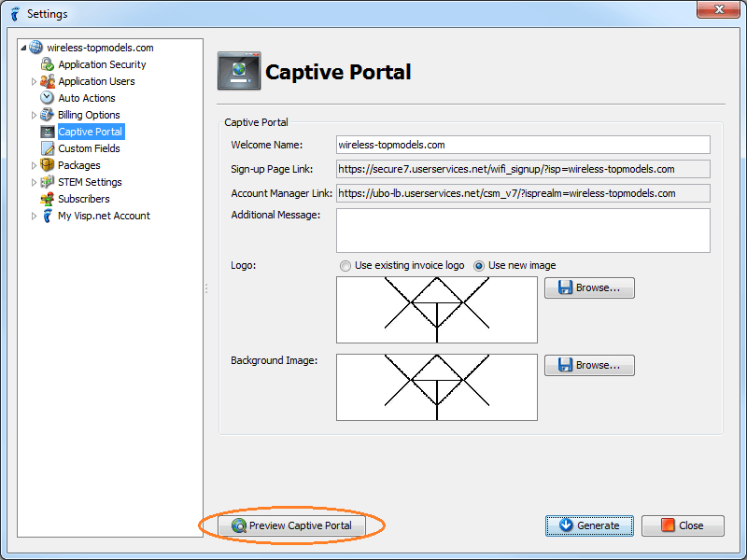Open Application Users in the tree
The height and width of the screenshot is (560, 747).
(96, 81)
